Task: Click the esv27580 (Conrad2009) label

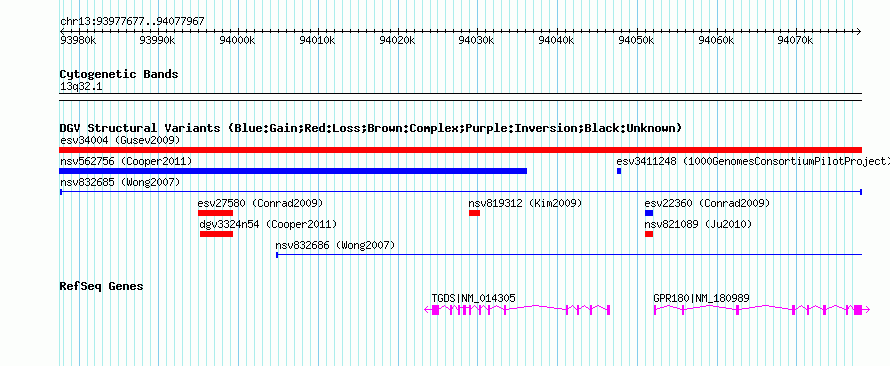Action: pyautogui.click(x=260, y=203)
